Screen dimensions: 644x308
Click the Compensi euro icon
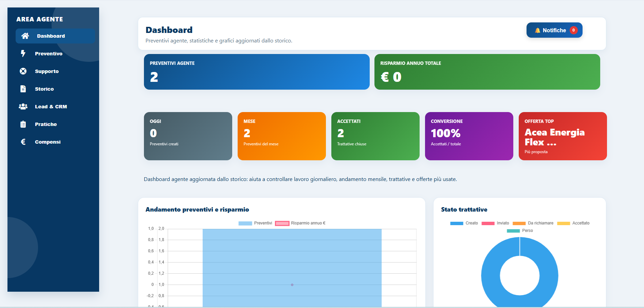pos(23,142)
